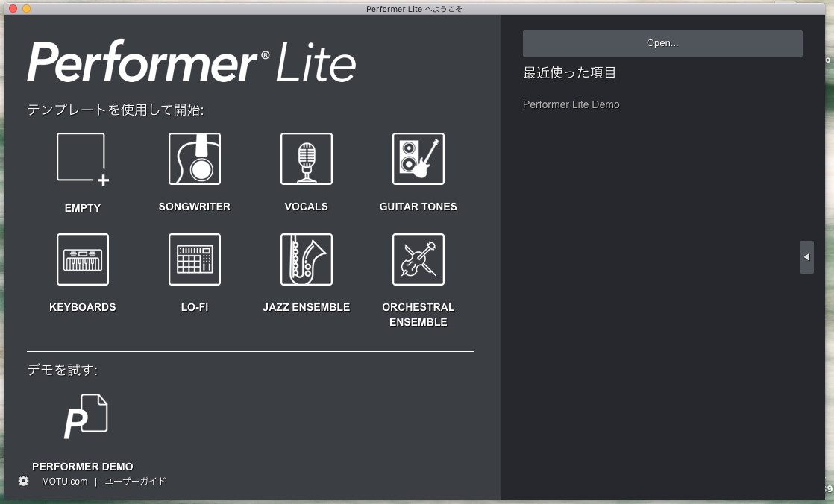834x504 pixels.
Task: Click the SONGWRITER label text
Action: (195, 207)
